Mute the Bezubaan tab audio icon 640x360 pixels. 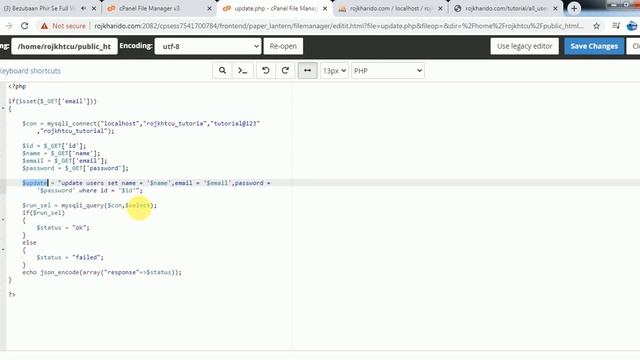point(83,8)
